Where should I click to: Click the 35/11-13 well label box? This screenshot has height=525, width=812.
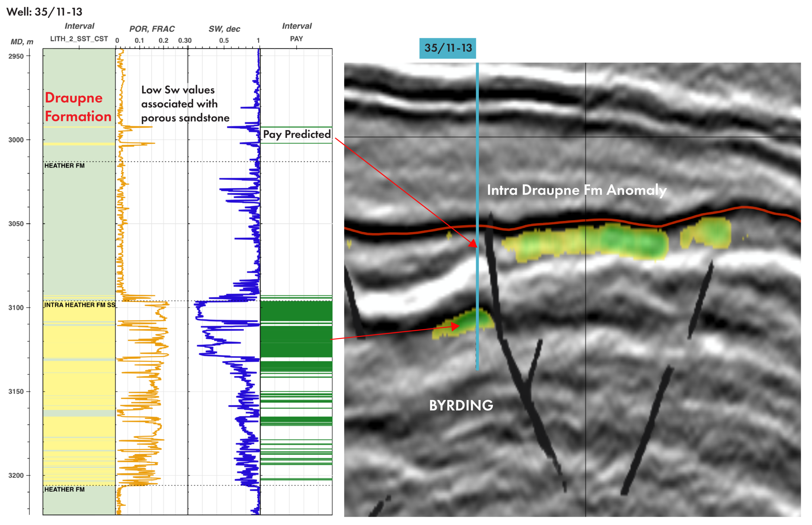447,48
